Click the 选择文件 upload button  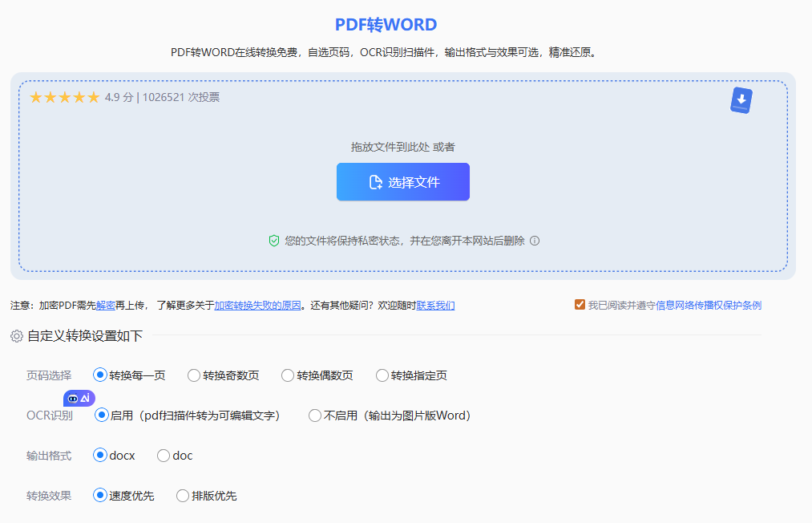402,181
